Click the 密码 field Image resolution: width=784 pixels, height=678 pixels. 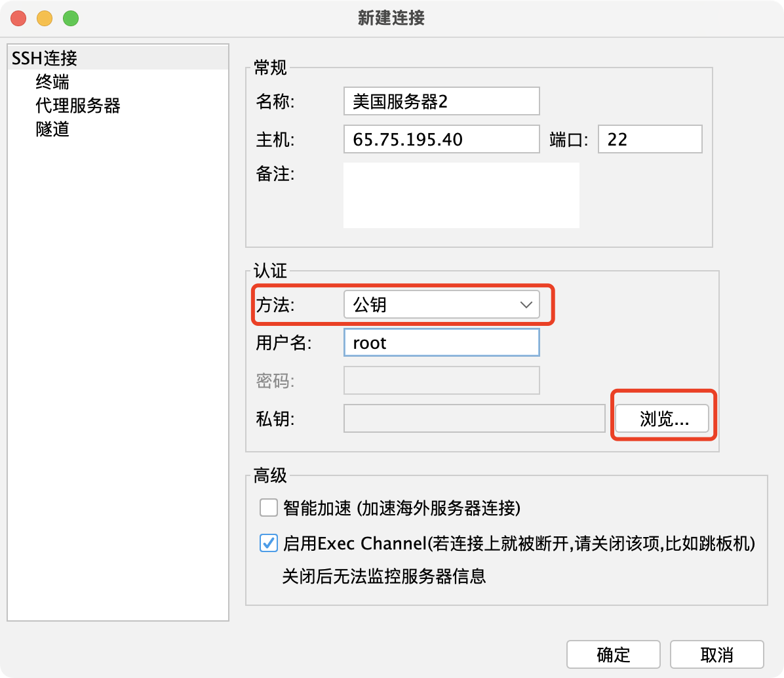(x=442, y=380)
